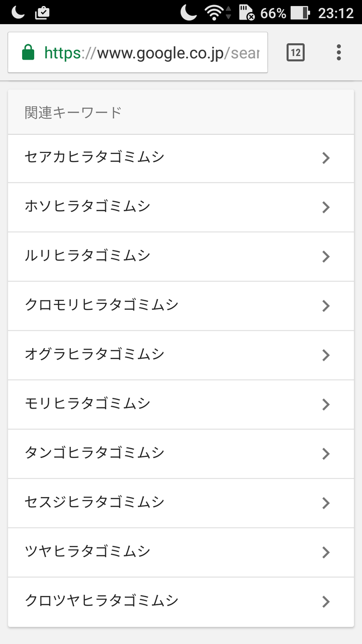Viewport: 362px width, 644px height.
Task: Click the URL address bar
Action: (151, 52)
